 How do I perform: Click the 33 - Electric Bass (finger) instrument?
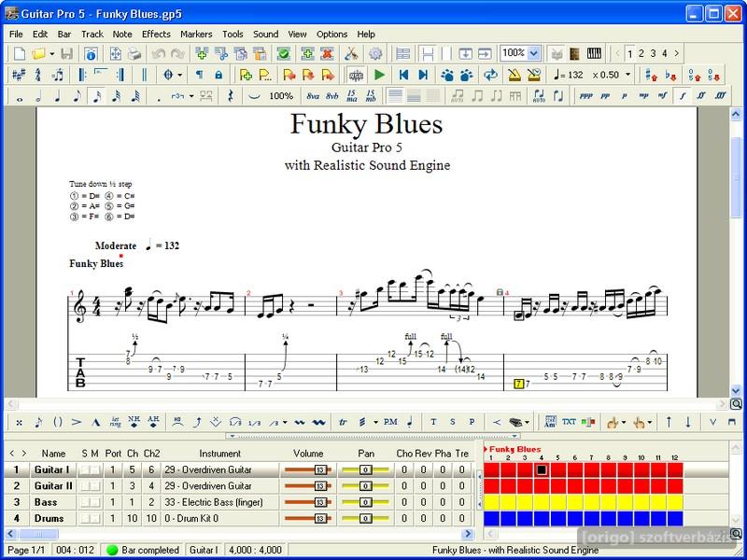point(214,502)
